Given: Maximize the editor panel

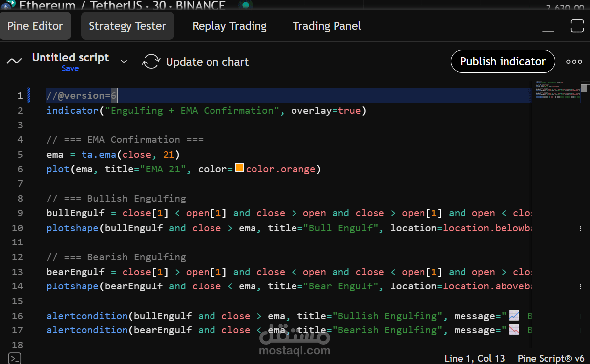Looking at the screenshot, I should tap(577, 26).
